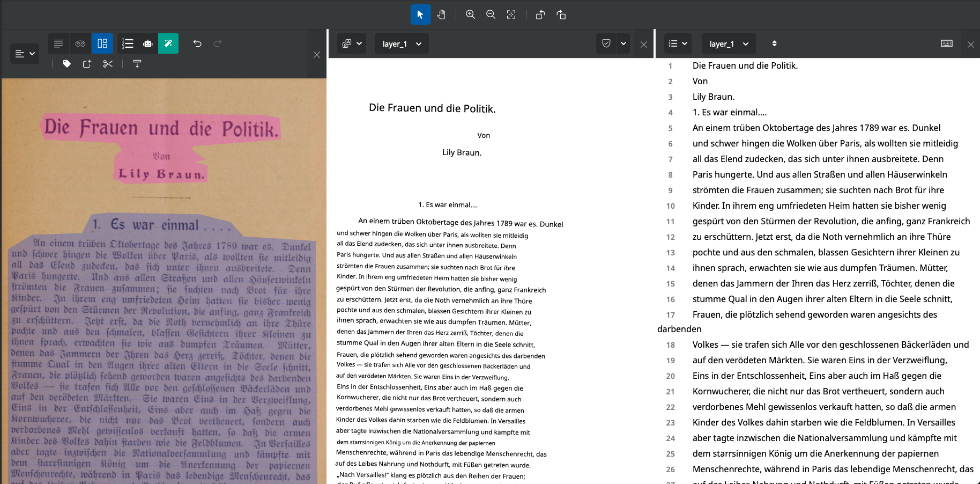Toggle line ordering numbers display

[x=127, y=43]
